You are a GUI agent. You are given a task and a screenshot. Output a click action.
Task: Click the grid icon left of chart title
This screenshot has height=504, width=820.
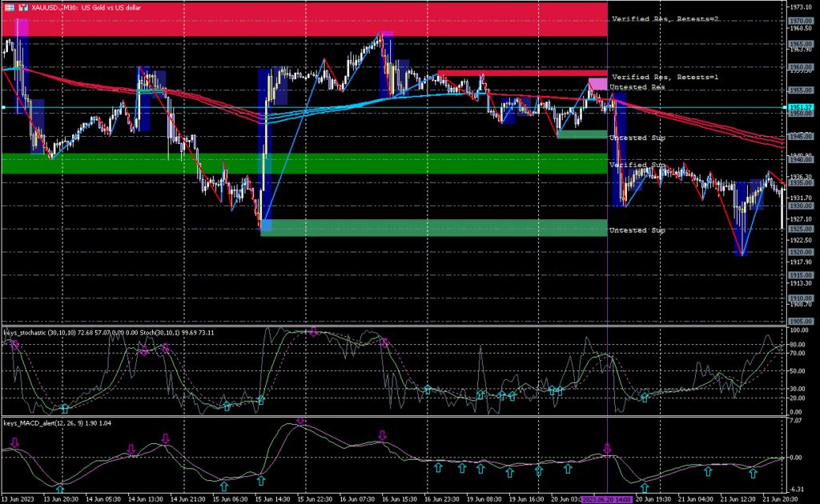coord(8,6)
